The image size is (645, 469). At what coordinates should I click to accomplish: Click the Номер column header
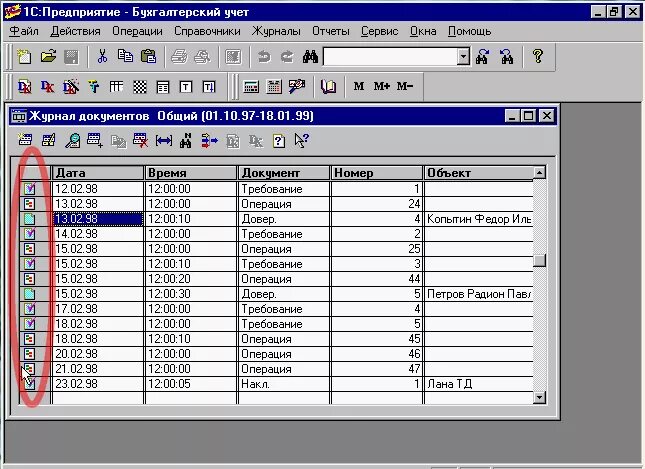(377, 173)
